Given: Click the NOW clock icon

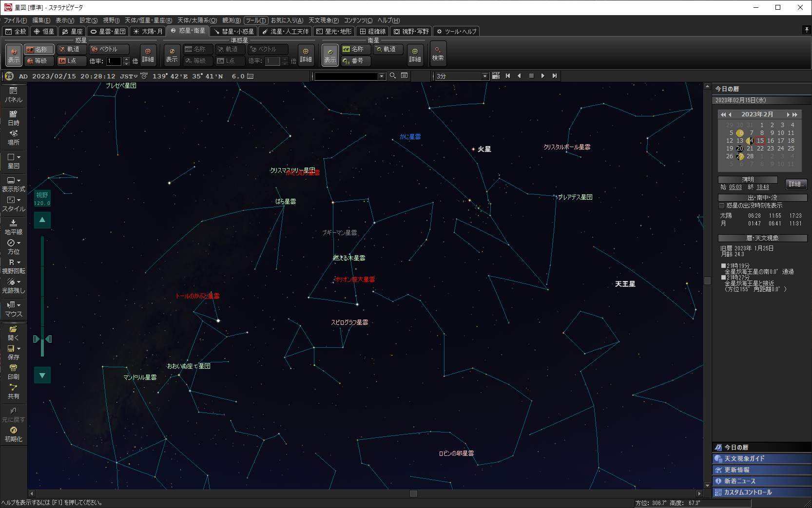Looking at the screenshot, I should (144, 76).
